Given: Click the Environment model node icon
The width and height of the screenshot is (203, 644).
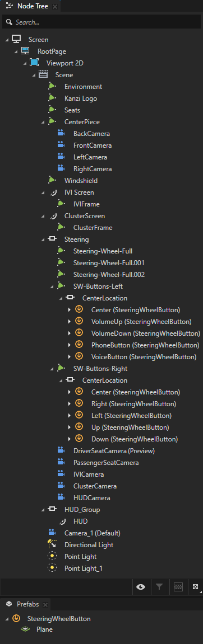Looking at the screenshot, I should click(52, 86).
